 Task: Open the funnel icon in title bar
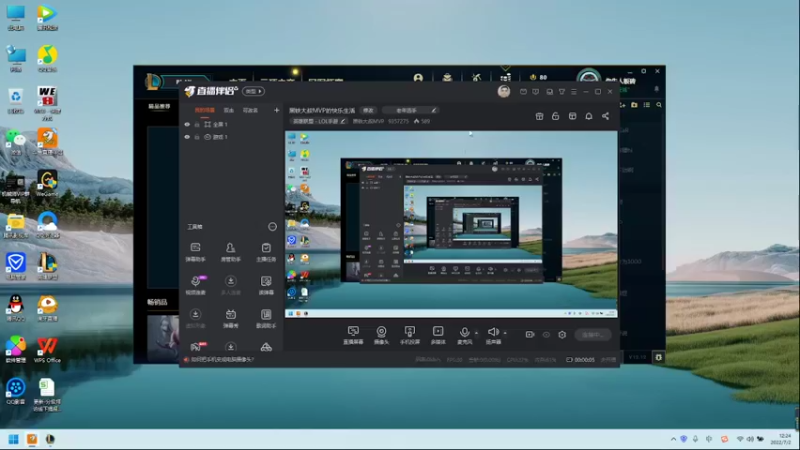562,92
